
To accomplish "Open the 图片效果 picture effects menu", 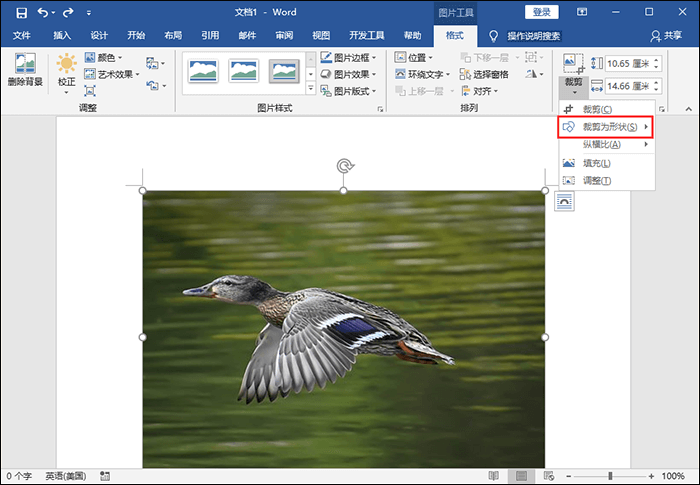I will (x=348, y=74).
